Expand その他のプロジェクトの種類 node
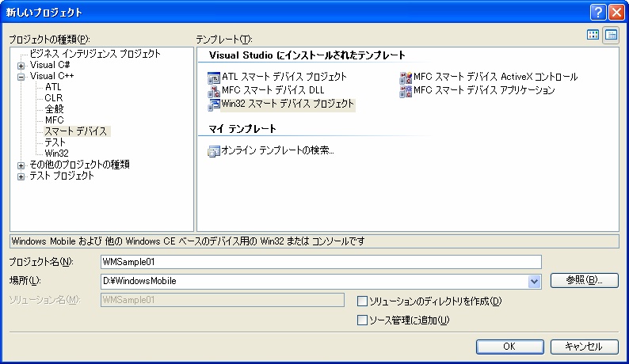The height and width of the screenshot is (364, 629). [x=21, y=165]
